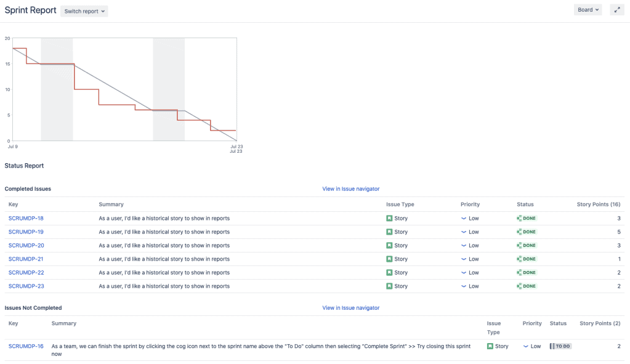Screen dimensions: 630x364
Task: Click the Story type icon for SCRUMDP-16
Action: click(x=490, y=346)
